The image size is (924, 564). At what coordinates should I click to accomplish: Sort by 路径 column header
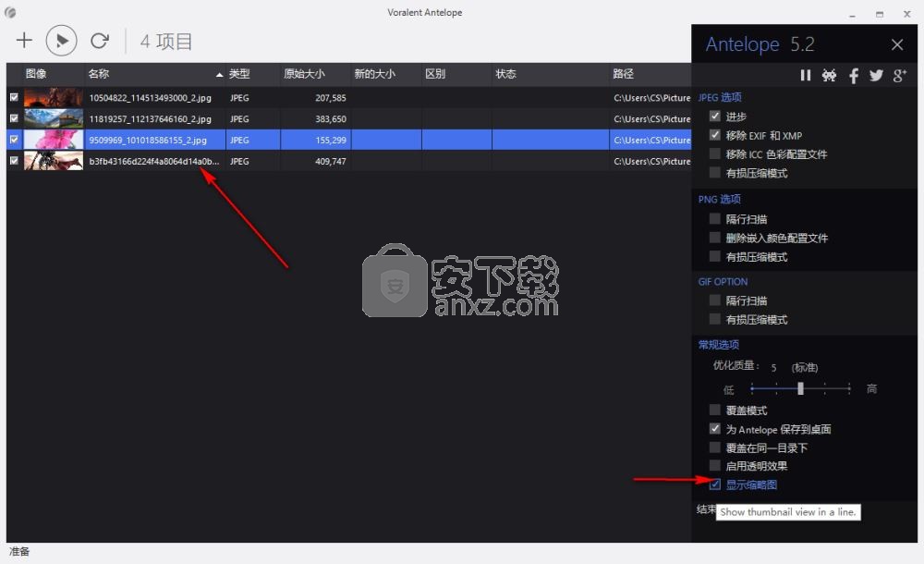tap(650, 74)
